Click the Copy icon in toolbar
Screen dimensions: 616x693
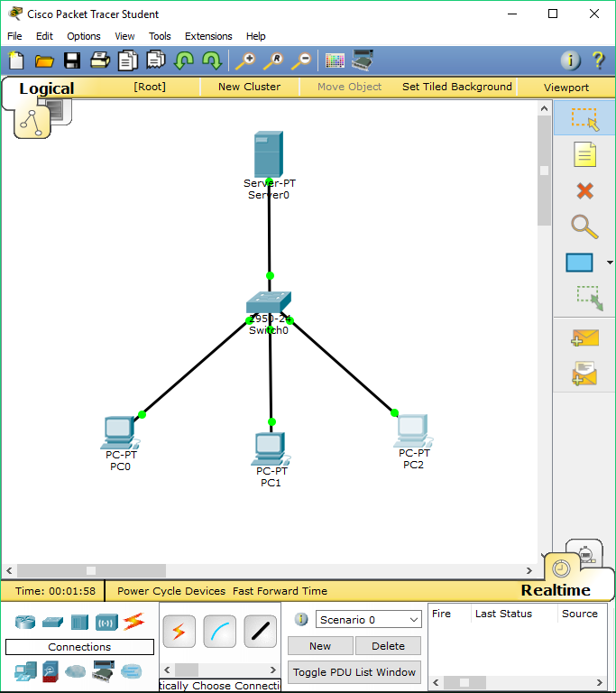pyautogui.click(x=128, y=60)
